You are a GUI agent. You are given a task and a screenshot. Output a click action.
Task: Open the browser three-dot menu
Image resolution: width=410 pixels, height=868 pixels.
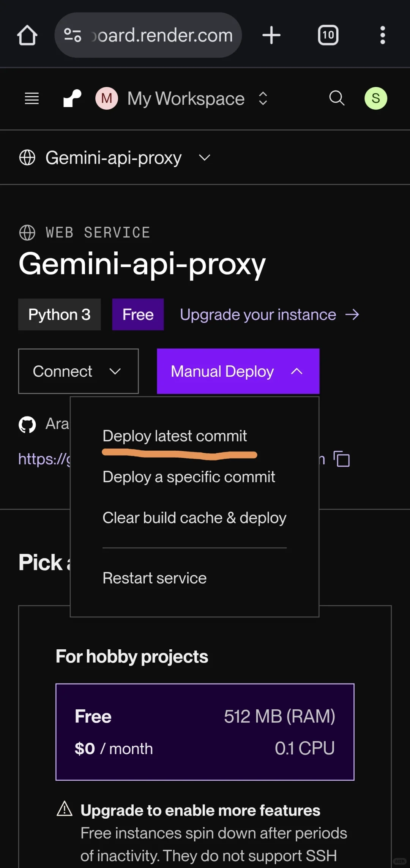383,35
